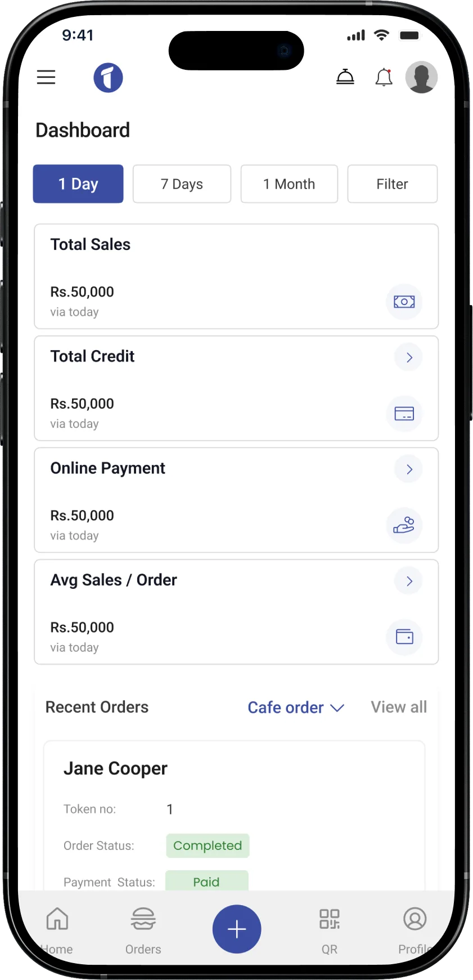This screenshot has height=980, width=473.
Task: Expand Total Credit details chevron
Action: pos(409,357)
